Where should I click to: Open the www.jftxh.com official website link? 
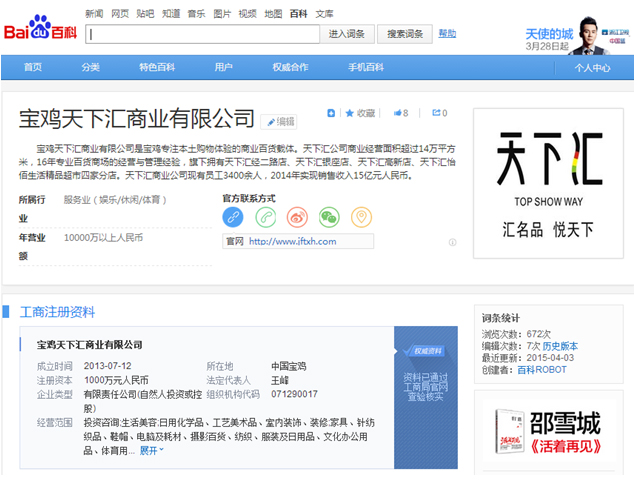pyautogui.click(x=292, y=241)
